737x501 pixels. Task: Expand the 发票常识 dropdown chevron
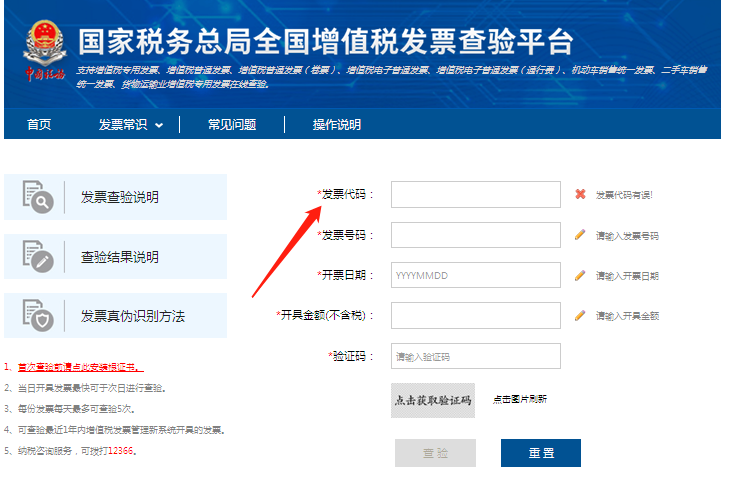coord(159,125)
